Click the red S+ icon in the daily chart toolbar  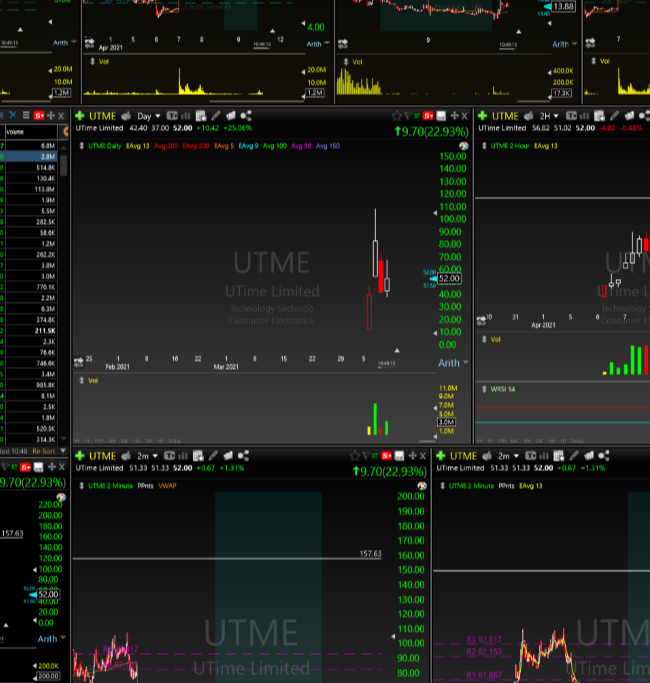coord(428,116)
